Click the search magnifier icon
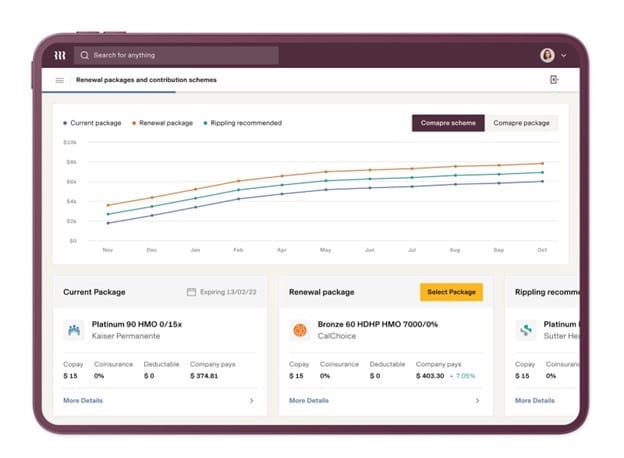Screen dimensions: 624x458 84,55
